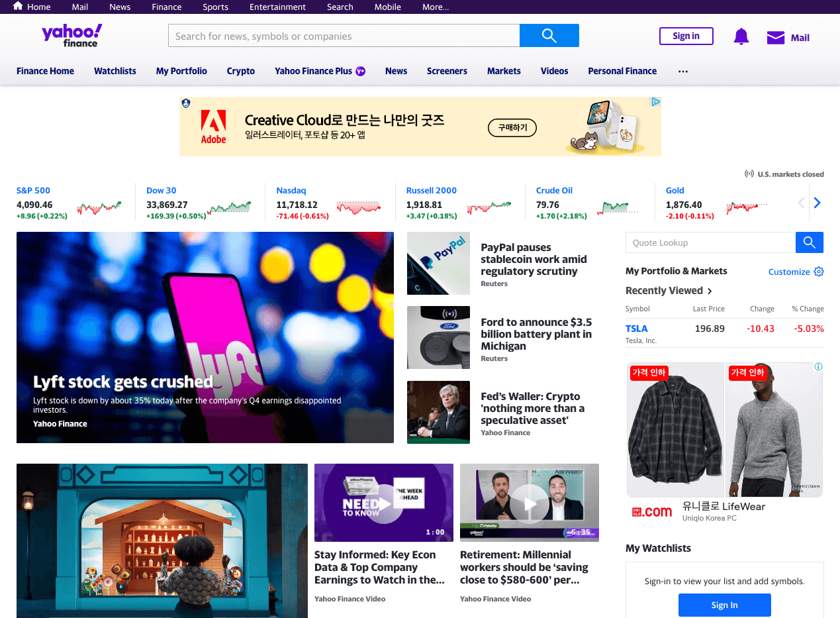Image resolution: width=840 pixels, height=618 pixels.
Task: Click the Yahoo Finance Plus purple badge icon
Action: click(361, 71)
